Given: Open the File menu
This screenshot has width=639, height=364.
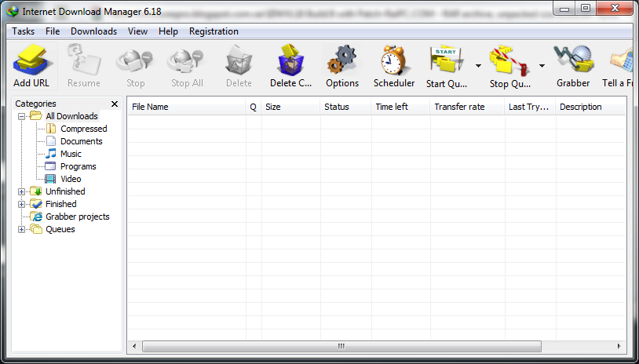Looking at the screenshot, I should pos(53,31).
